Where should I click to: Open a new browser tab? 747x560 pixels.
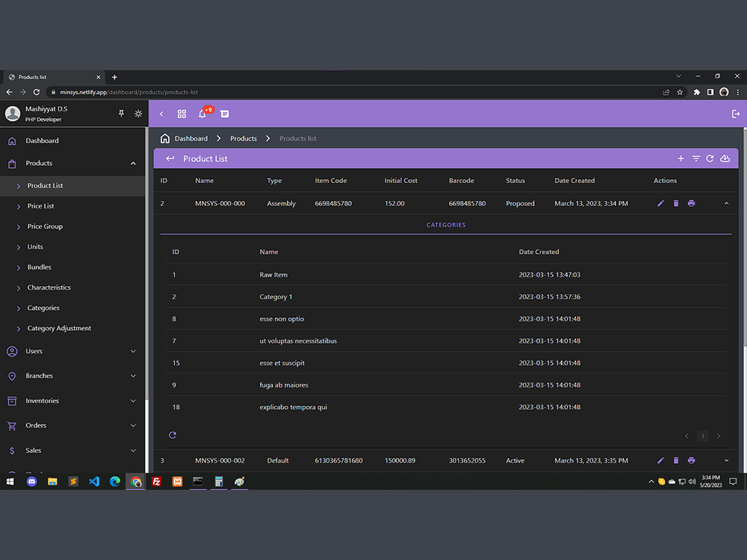[x=114, y=77]
